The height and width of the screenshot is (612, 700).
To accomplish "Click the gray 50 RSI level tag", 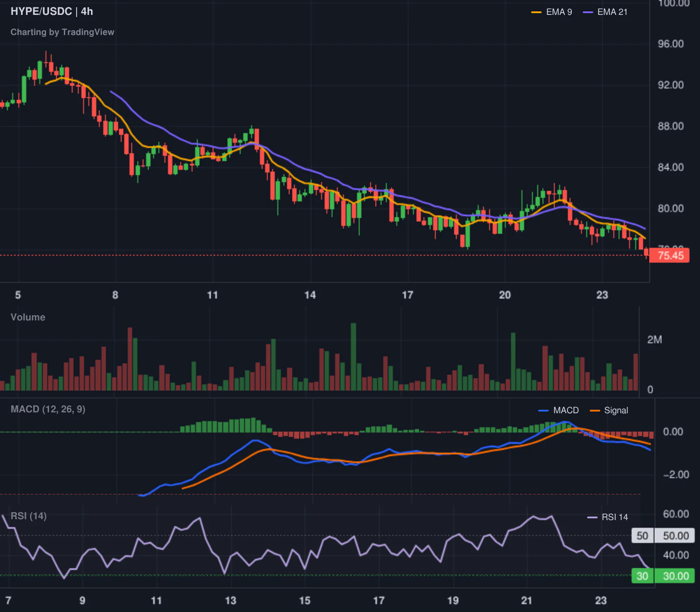I will (642, 536).
